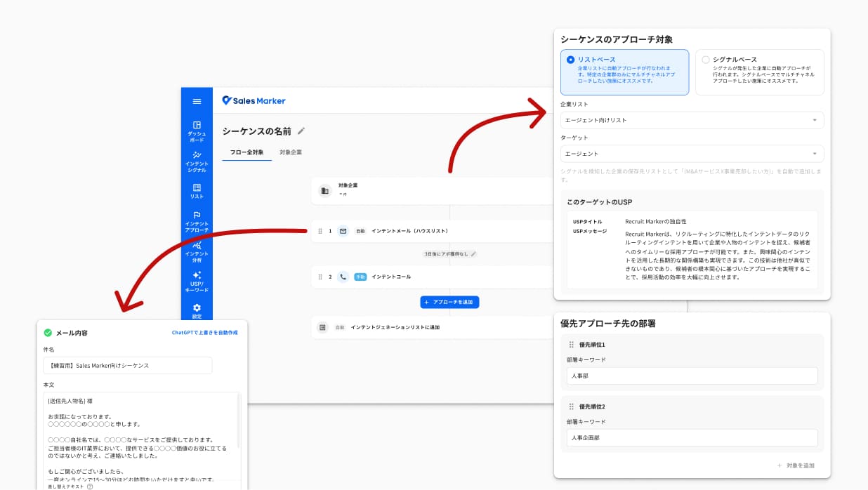
Task: Switch to the 対象企業 tab
Action: (291, 152)
